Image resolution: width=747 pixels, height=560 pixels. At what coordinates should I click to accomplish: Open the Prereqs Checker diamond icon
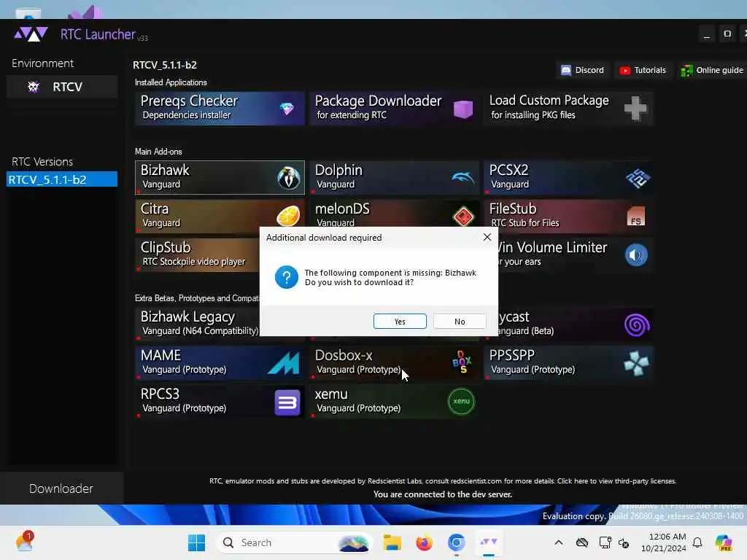[287, 109]
